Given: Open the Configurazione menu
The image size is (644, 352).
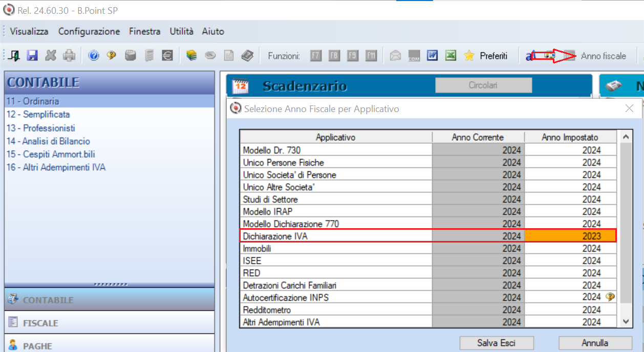Looking at the screenshot, I should (89, 31).
